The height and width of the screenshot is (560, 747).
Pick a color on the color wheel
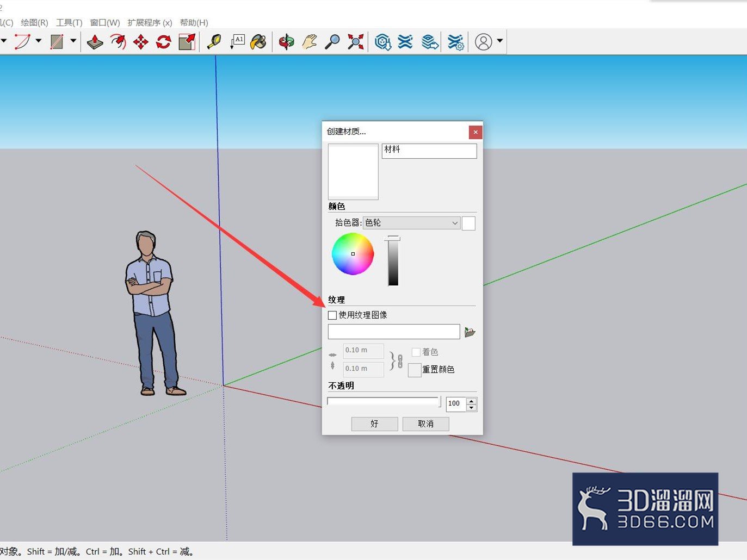(353, 254)
